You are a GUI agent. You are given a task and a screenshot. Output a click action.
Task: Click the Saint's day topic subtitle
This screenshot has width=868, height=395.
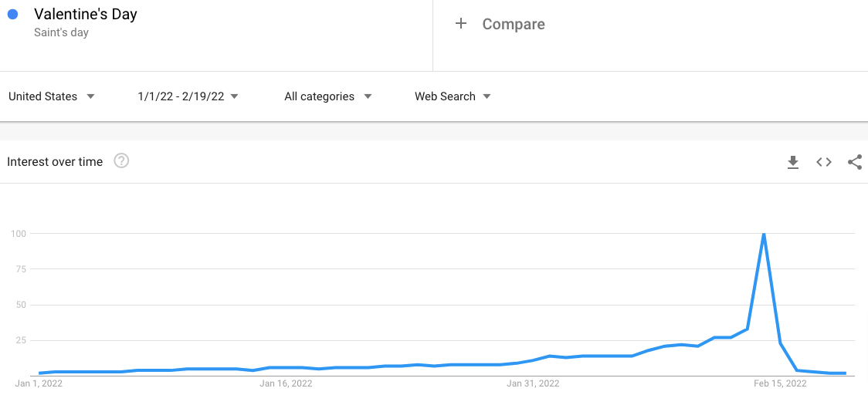point(62,32)
